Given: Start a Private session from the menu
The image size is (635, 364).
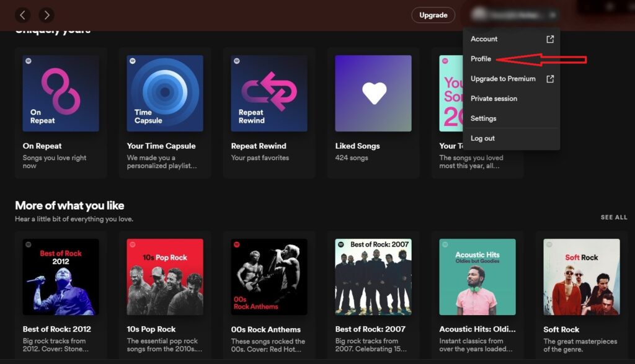Looking at the screenshot, I should click(x=512, y=99).
